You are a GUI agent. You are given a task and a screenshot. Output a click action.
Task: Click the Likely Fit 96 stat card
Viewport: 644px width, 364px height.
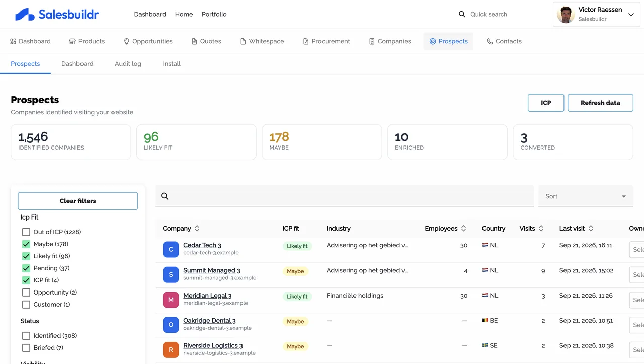click(196, 142)
